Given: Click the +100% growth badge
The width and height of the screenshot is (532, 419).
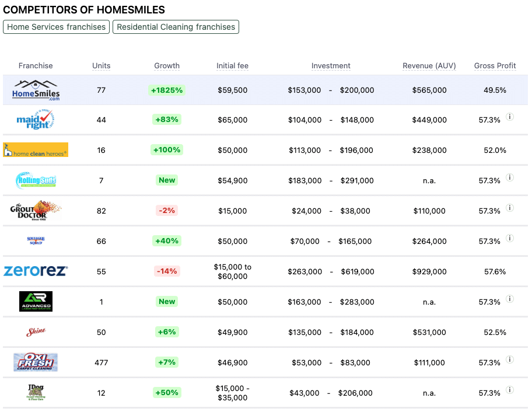Looking at the screenshot, I should [x=167, y=150].
